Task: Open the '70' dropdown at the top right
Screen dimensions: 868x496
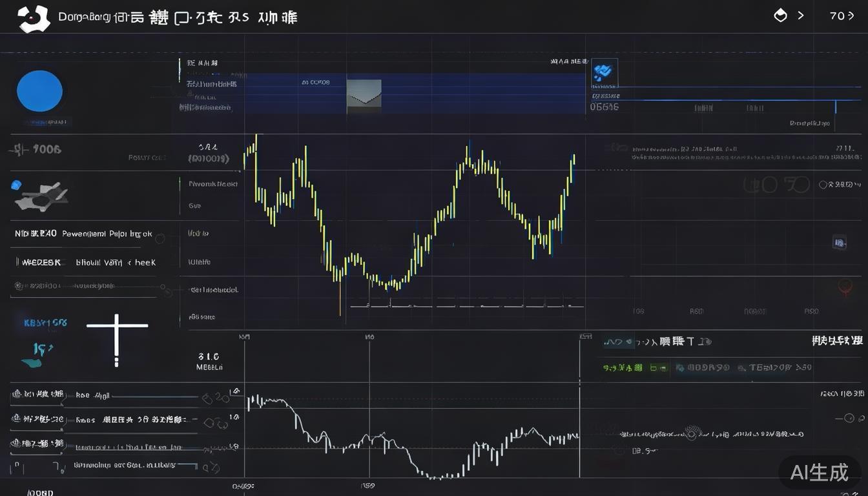Action: [842, 15]
